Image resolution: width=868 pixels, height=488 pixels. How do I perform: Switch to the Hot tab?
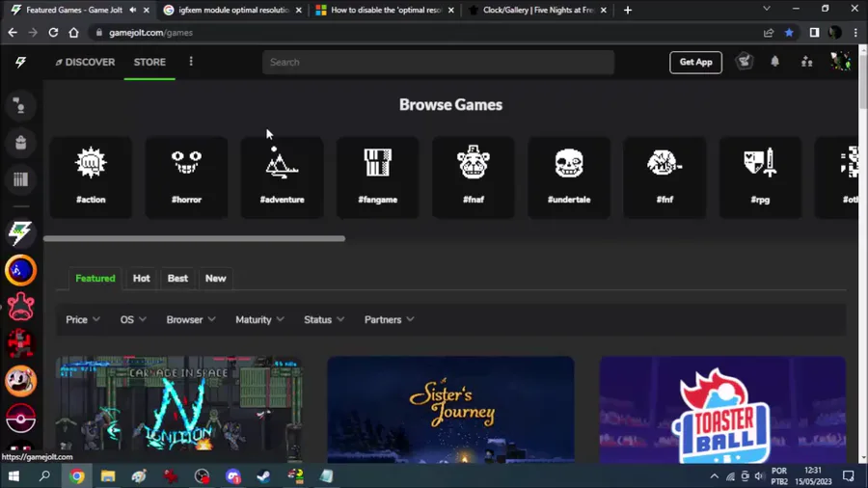[141, 279]
